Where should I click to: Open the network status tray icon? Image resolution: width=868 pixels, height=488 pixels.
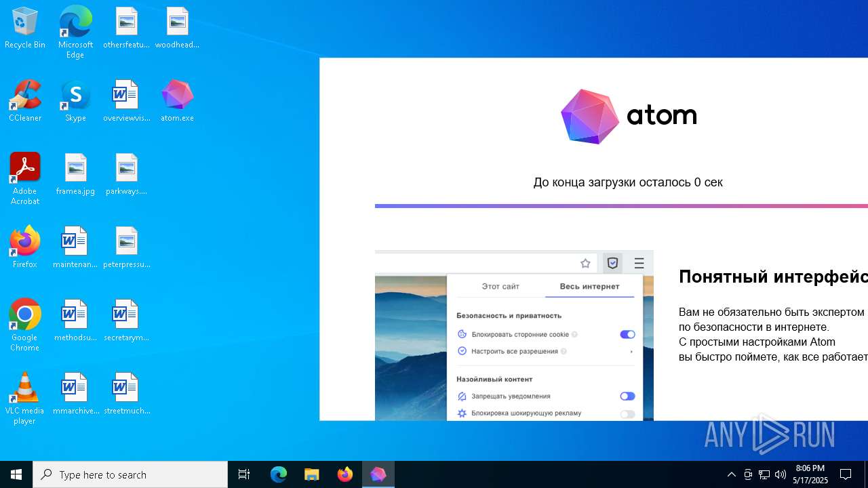click(764, 474)
